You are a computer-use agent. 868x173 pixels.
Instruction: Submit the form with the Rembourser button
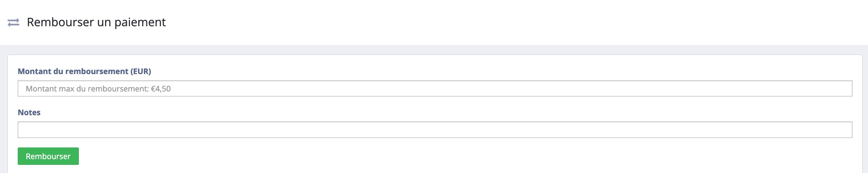pyautogui.click(x=48, y=156)
